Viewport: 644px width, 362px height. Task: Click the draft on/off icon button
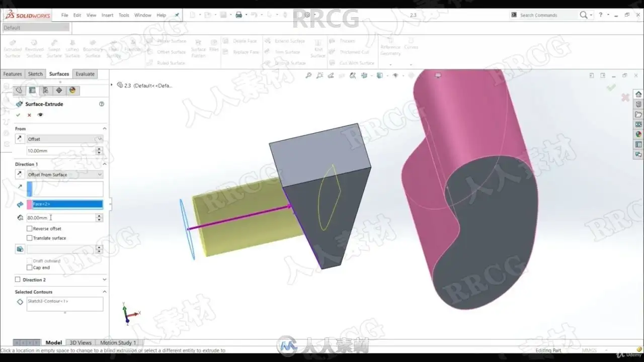[x=20, y=249]
